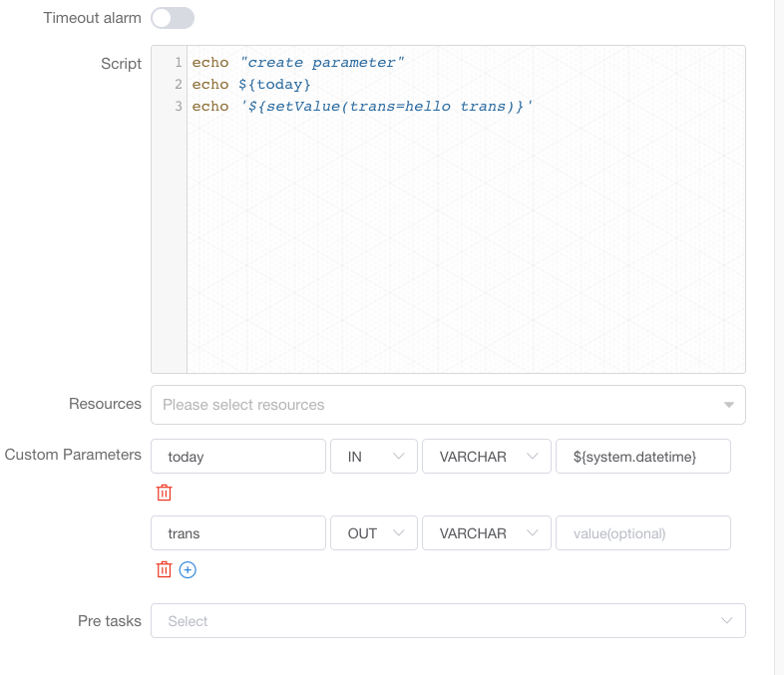
Task: Expand the Pre tasks select box
Action: (x=448, y=621)
